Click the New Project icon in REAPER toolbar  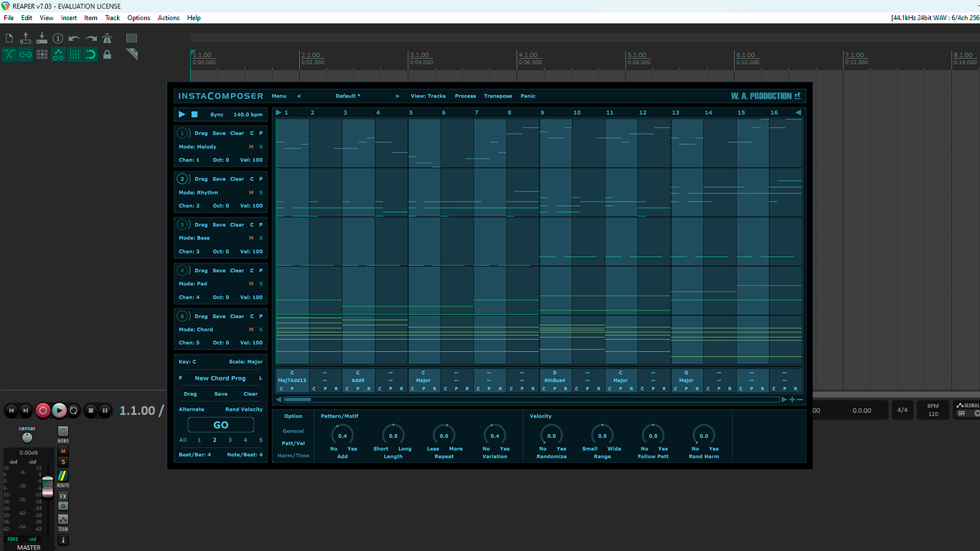[x=9, y=38]
